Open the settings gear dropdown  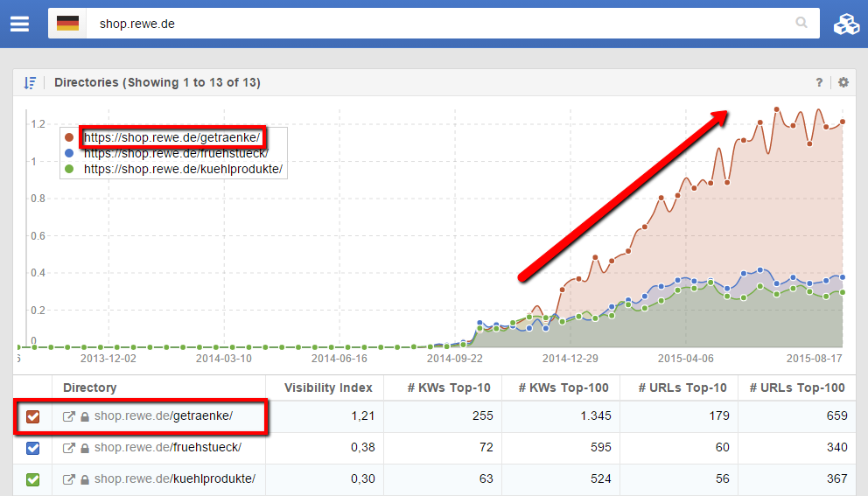point(843,82)
